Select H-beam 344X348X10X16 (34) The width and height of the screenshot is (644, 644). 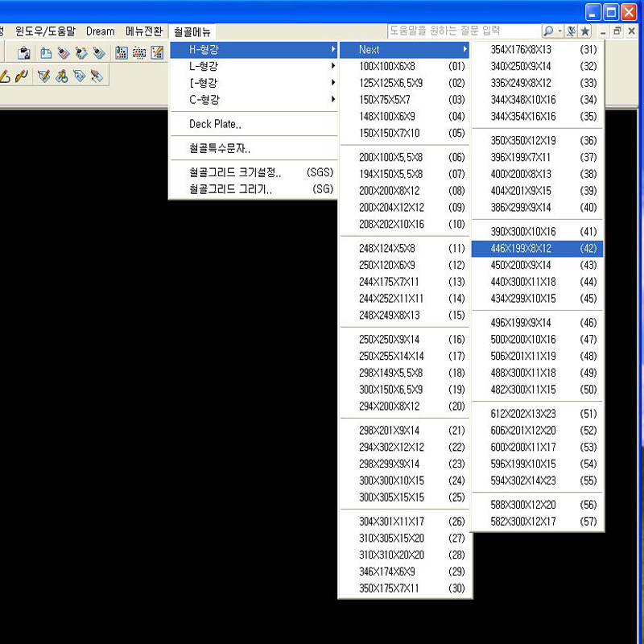point(537,100)
